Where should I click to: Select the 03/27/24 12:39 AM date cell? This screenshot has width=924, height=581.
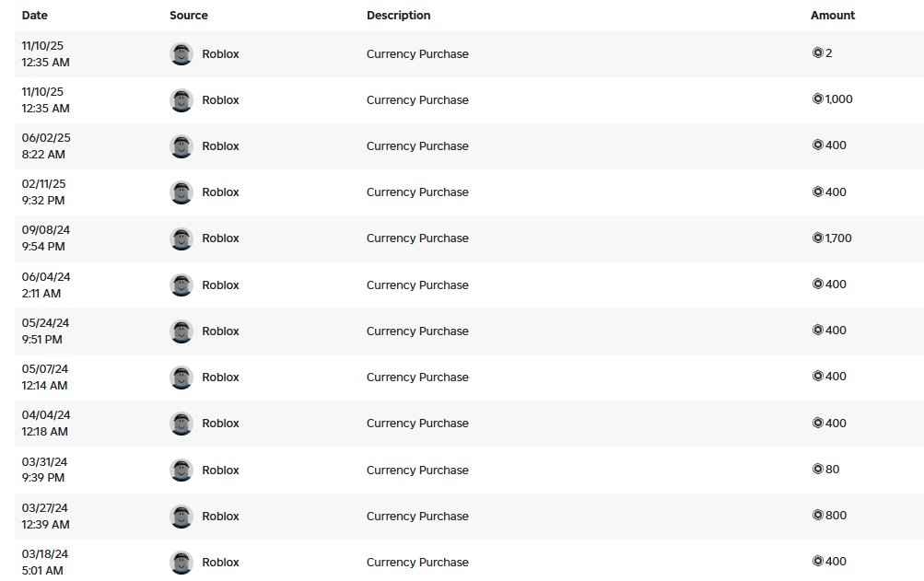tap(45, 516)
